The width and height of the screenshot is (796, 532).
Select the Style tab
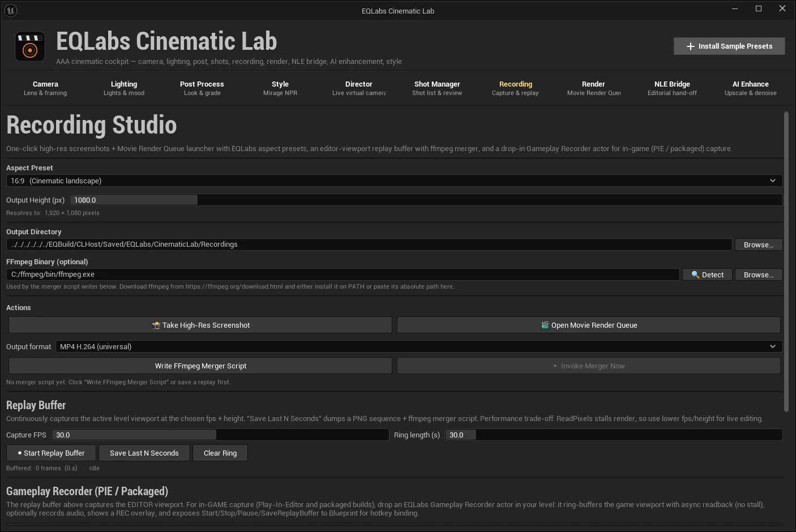coord(280,88)
